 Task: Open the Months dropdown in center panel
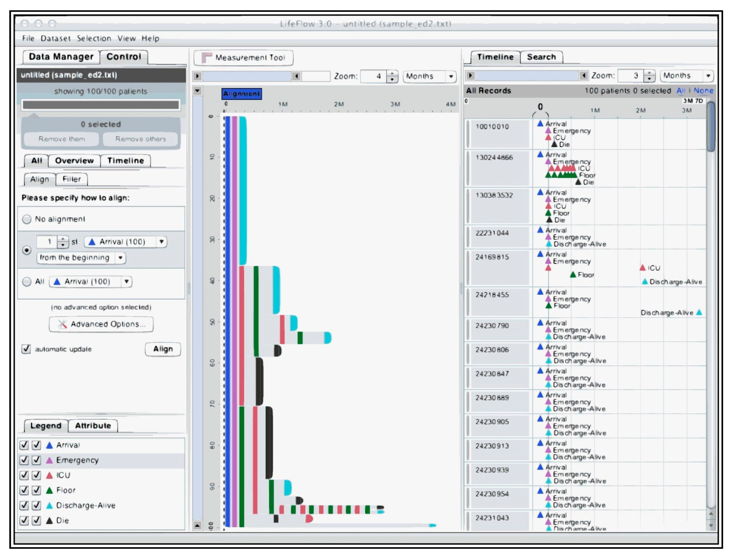[450, 76]
